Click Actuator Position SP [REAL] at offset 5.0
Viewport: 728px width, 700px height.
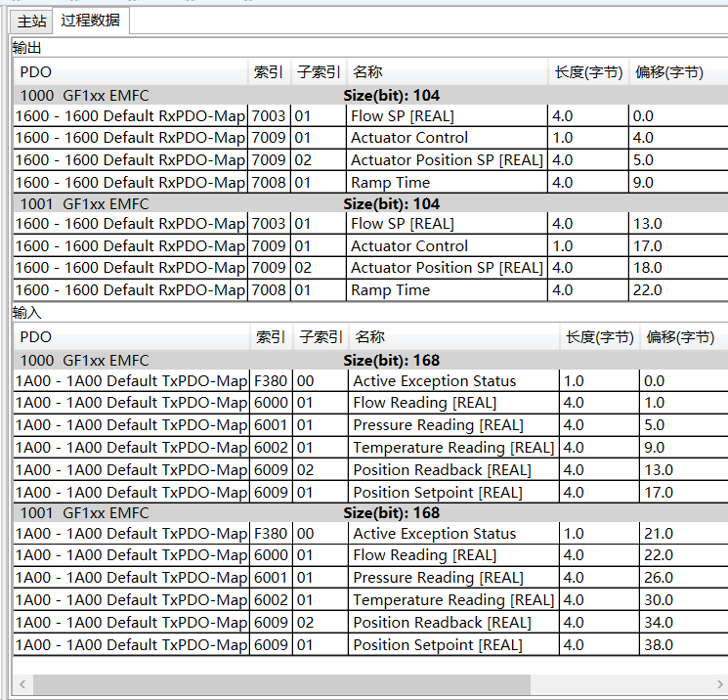pyautogui.click(x=447, y=160)
